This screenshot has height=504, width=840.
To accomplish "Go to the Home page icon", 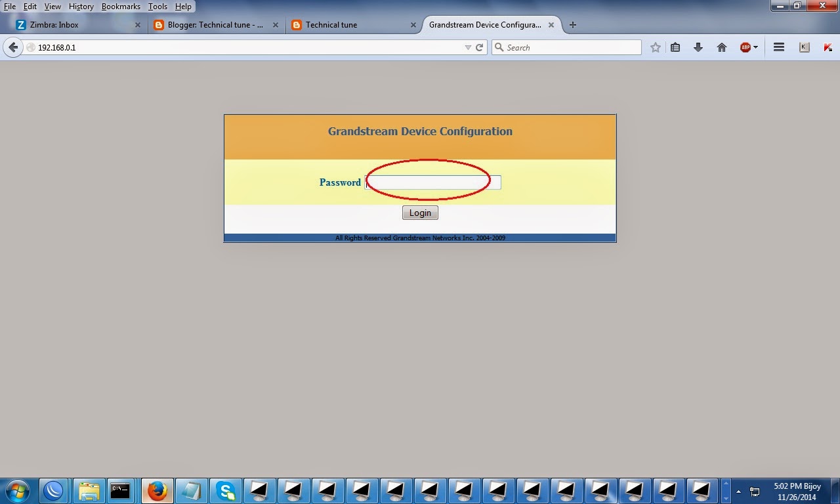I will [722, 47].
